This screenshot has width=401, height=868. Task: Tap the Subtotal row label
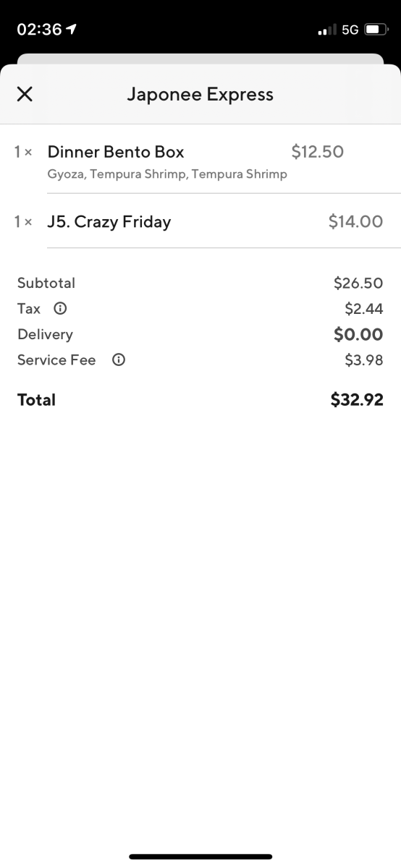46,283
